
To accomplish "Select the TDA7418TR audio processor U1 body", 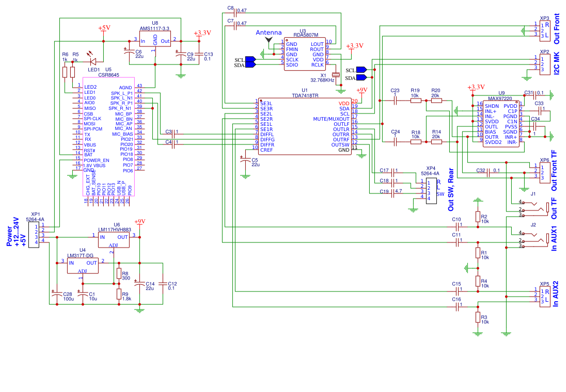I will tap(305, 126).
